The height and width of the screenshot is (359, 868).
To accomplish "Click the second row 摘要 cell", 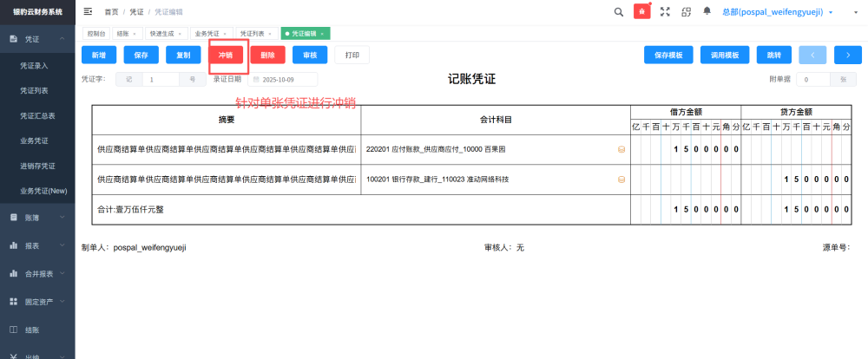I will coord(227,179).
